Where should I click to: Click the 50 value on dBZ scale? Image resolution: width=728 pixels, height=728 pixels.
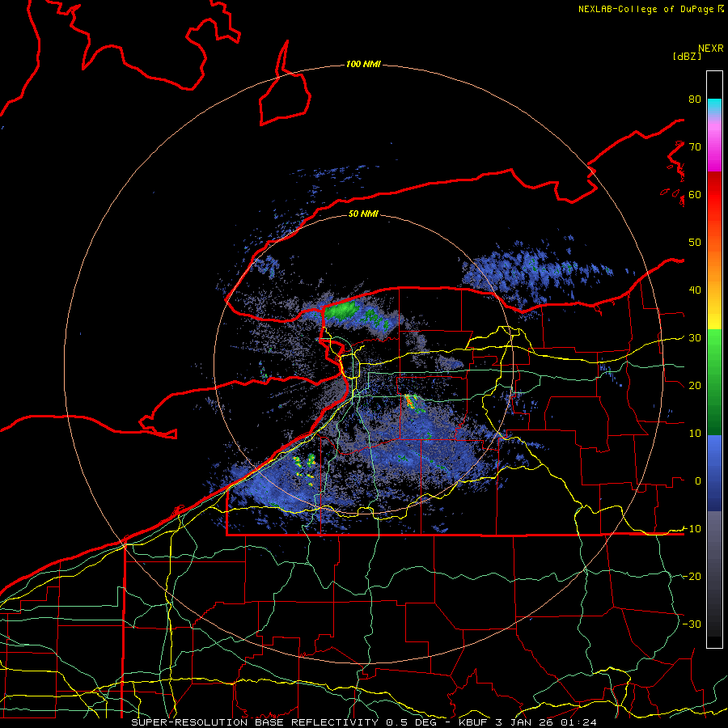coord(695,243)
